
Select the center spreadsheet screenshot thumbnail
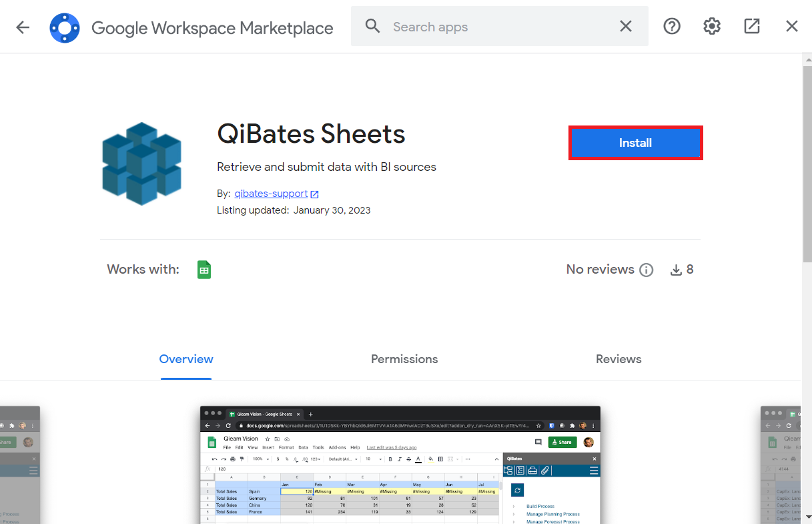tap(400, 465)
